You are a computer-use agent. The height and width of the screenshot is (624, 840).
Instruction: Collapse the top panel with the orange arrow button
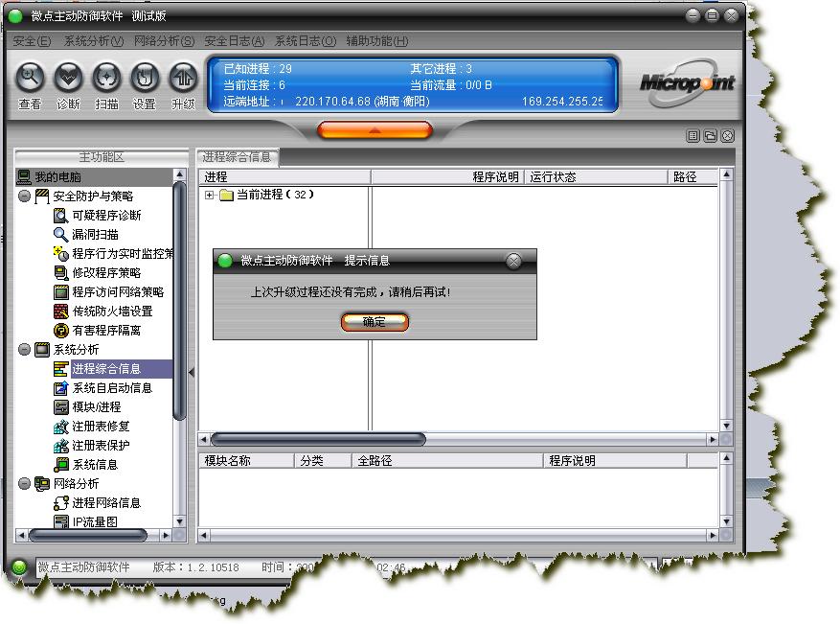pos(375,130)
